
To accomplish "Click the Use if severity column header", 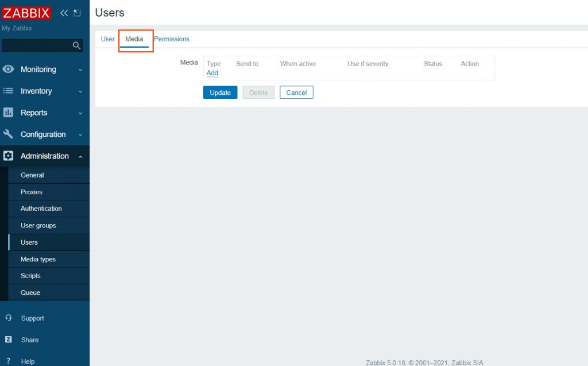I will 367,64.
